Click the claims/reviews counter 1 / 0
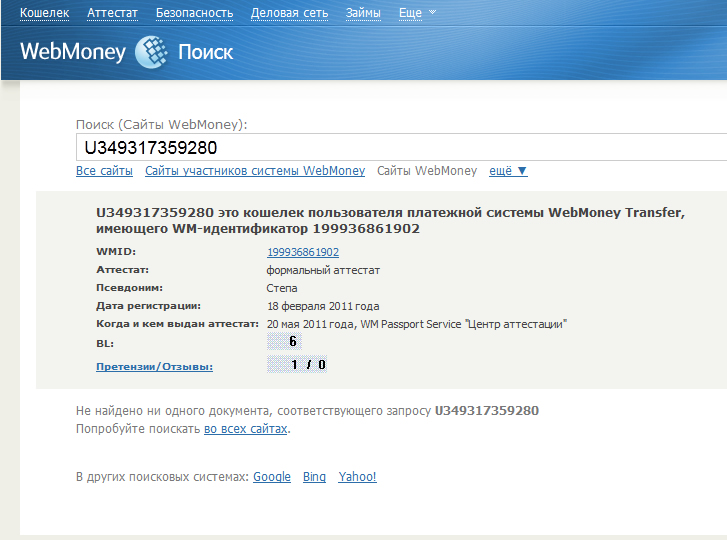 point(297,364)
